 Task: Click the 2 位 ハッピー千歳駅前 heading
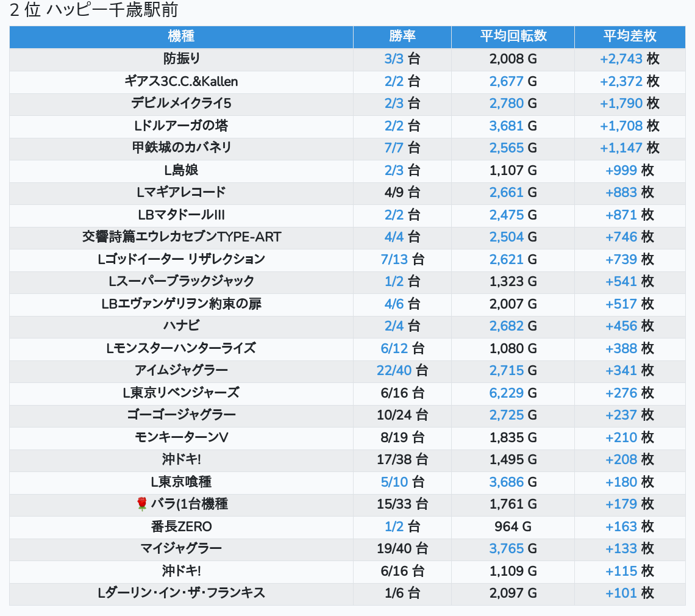93,9
